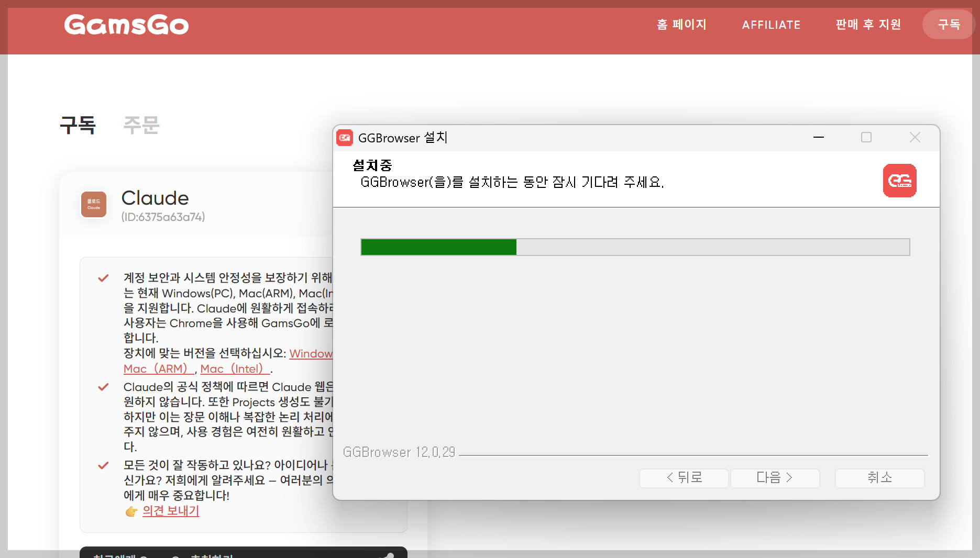
Task: Click the 뒤로 back button in installer
Action: click(x=684, y=478)
